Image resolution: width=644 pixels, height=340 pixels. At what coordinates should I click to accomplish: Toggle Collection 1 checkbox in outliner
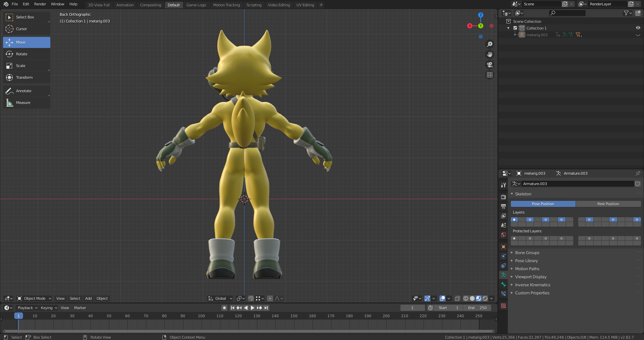coord(515,28)
